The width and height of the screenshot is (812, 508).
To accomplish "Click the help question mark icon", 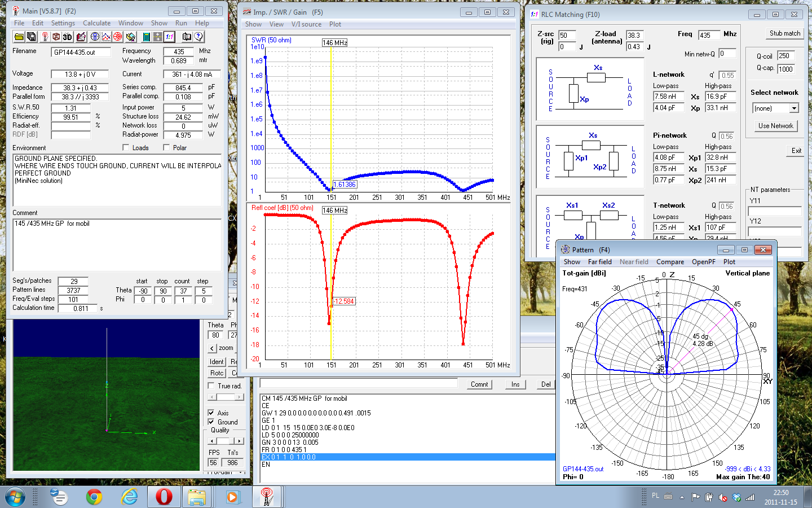I will pos(198,37).
